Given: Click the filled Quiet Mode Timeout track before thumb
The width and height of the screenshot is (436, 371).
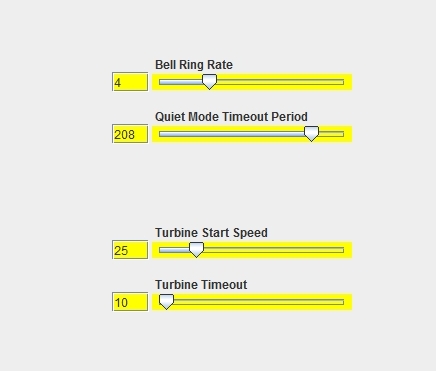Looking at the screenshot, I should point(231,134).
